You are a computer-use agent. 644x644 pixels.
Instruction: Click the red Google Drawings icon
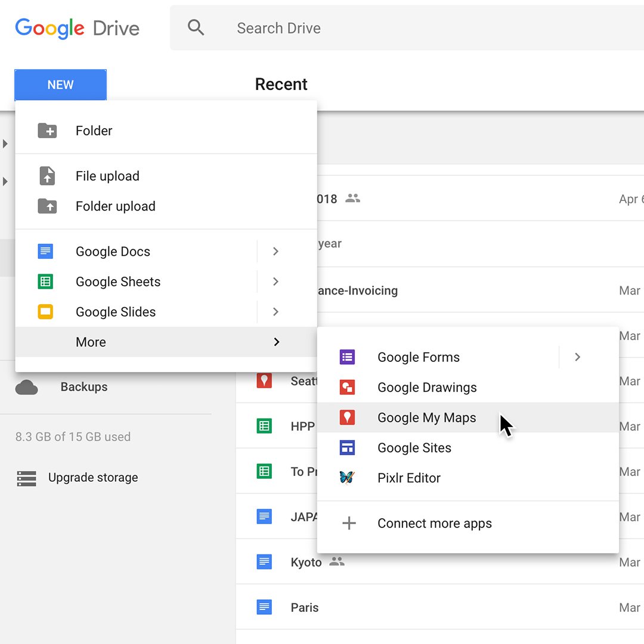point(347,387)
